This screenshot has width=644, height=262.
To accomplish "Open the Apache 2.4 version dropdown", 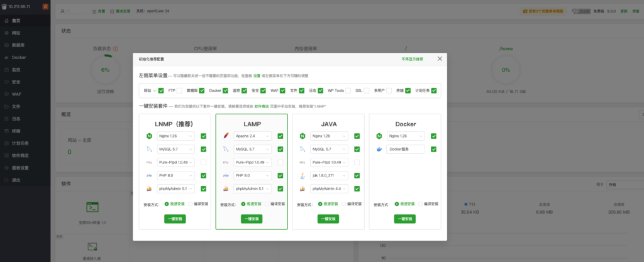I will [x=253, y=136].
